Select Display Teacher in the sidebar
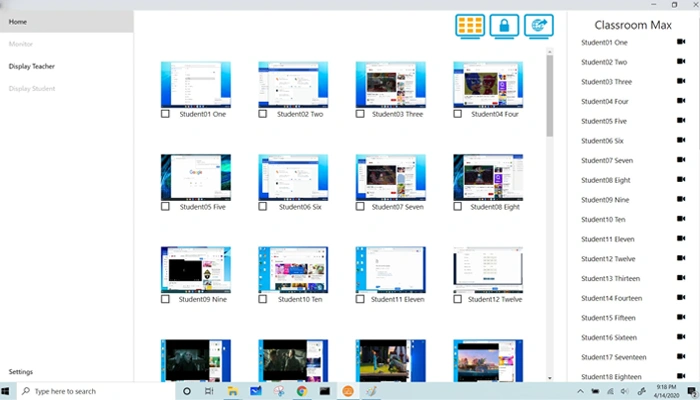 [x=32, y=66]
